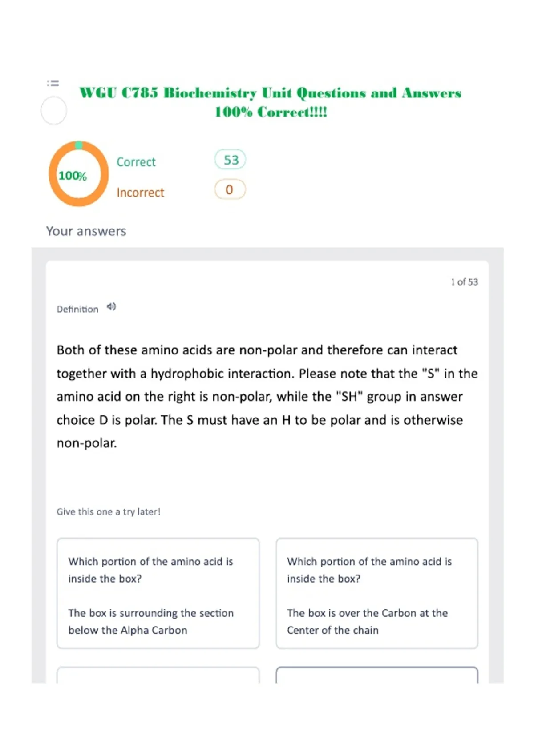534x756 pixels.
Task: Click the green segment of progress ring
Action: tap(79, 145)
